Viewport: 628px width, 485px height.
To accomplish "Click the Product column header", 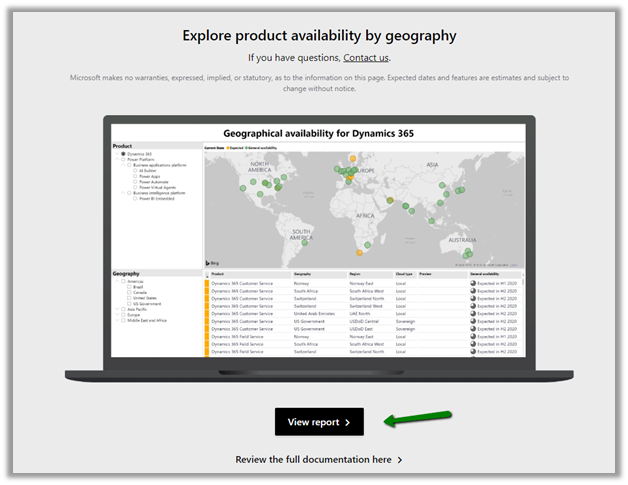I will (218, 273).
